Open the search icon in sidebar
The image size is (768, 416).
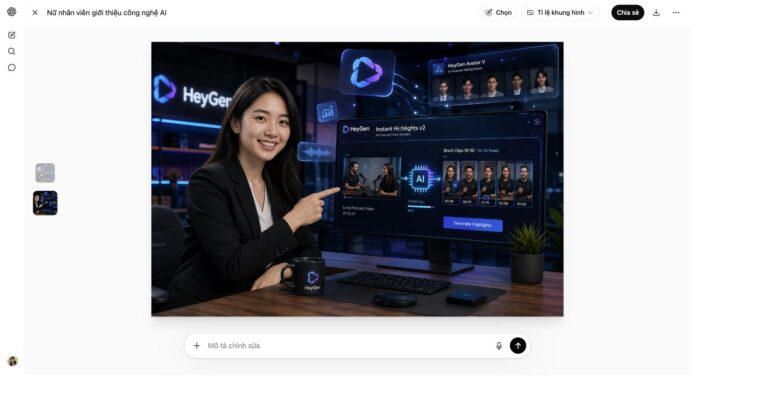pos(12,51)
